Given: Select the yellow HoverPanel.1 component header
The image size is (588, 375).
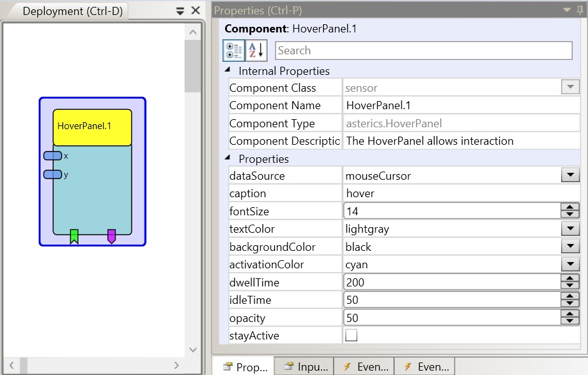Looking at the screenshot, I should (92, 127).
